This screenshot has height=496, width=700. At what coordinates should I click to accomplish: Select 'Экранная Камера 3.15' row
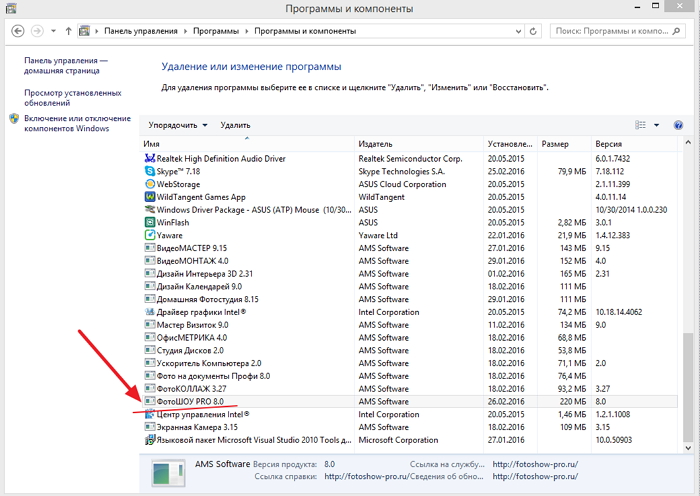410,427
